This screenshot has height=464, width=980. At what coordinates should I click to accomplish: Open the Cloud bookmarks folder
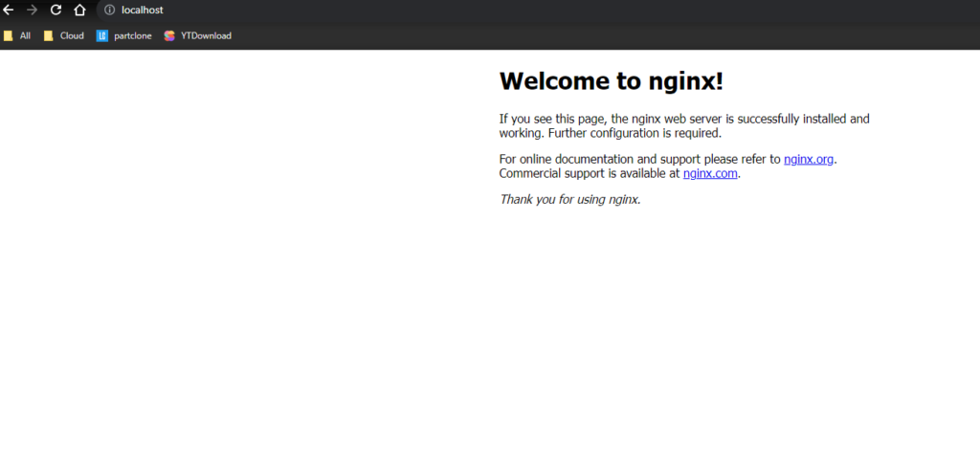[x=63, y=35]
